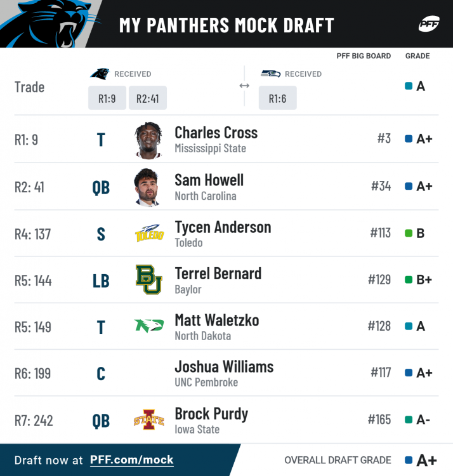Click the Joshua Williams player name
This screenshot has width=453, height=476.
point(224,367)
